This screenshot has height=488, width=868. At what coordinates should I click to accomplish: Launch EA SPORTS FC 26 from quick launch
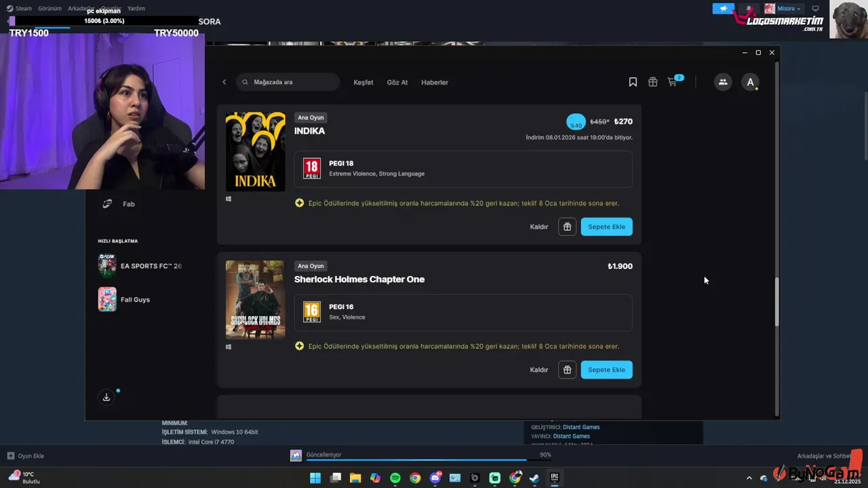click(x=140, y=266)
